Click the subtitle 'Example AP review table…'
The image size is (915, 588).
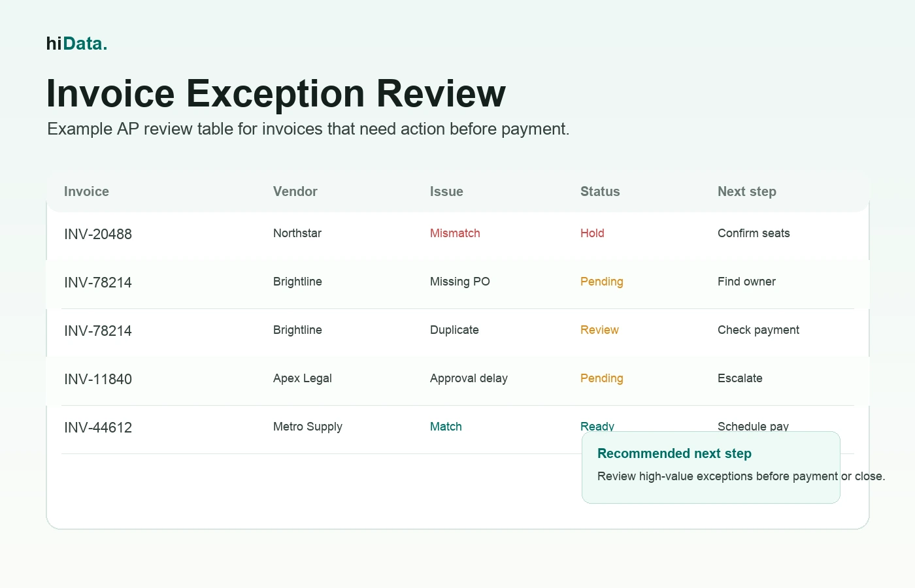[308, 129]
